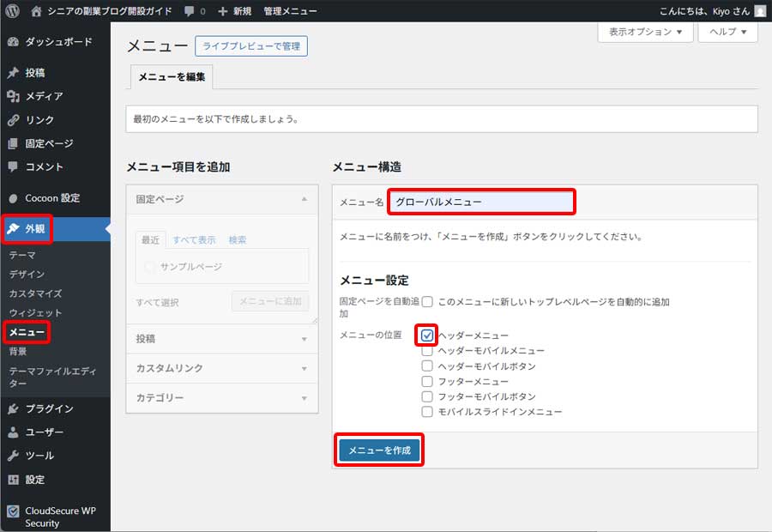Uncheck the ヘッダーメニュー checkbox
The width and height of the screenshot is (772, 532).
[x=427, y=335]
